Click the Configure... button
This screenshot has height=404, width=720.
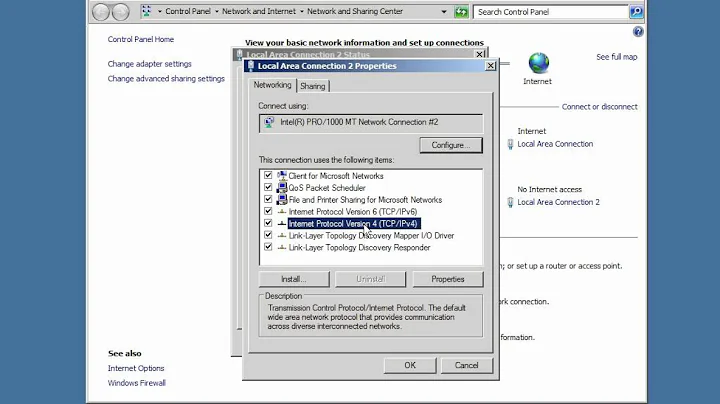coord(451,146)
